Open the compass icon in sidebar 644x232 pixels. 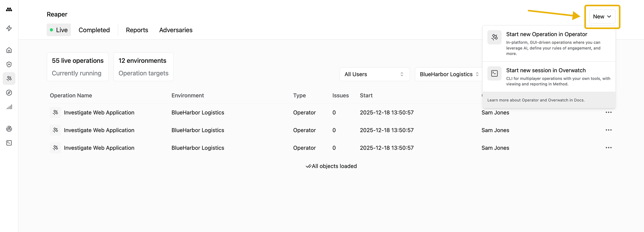[x=9, y=93]
